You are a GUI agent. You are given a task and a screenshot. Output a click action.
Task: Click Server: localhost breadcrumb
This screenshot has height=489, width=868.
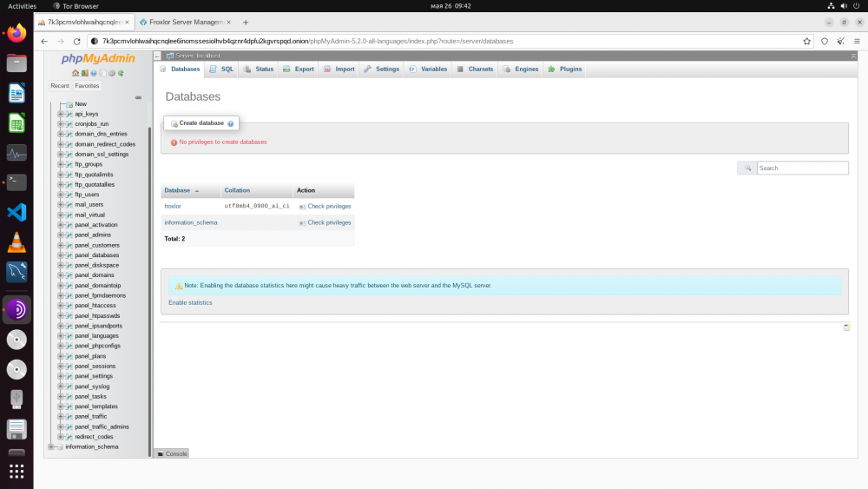tap(198, 56)
